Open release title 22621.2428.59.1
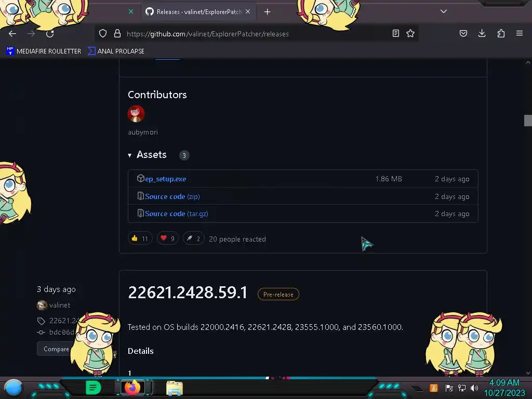Viewport: 532px width, 399px height. [188, 292]
